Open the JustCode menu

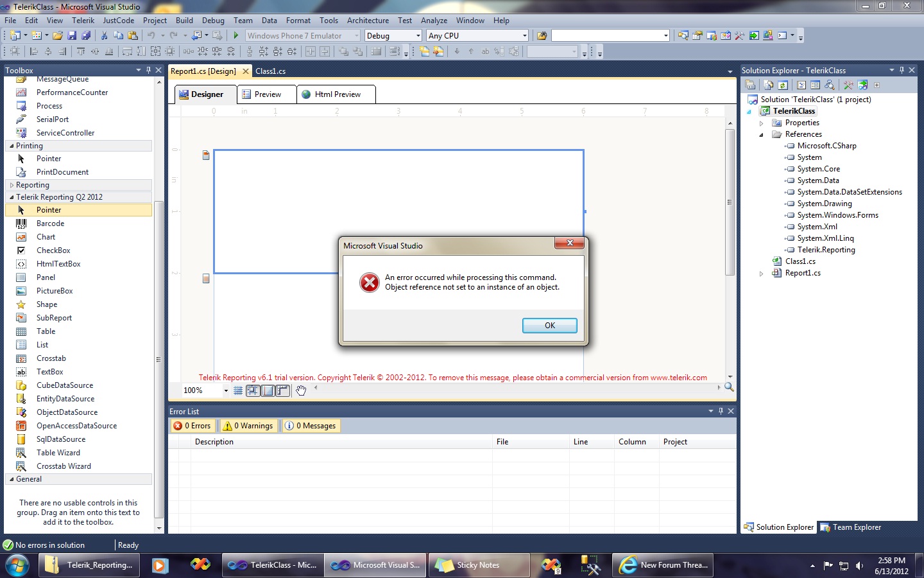pos(119,21)
